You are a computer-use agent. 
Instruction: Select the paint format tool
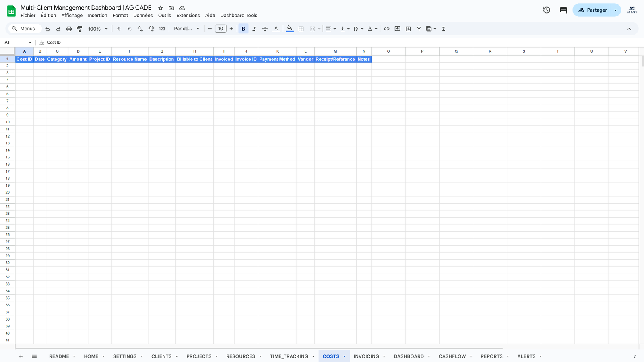click(80, 29)
